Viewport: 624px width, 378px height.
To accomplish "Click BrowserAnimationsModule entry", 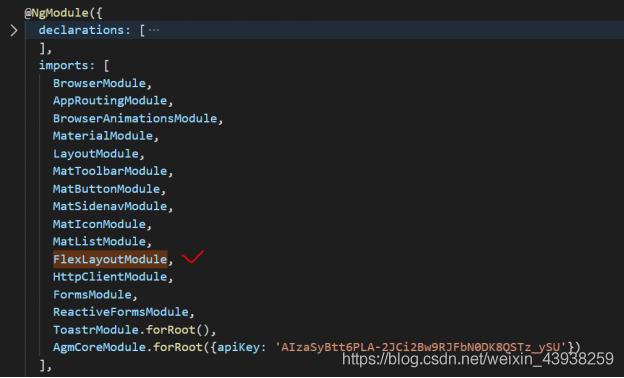I will (135, 118).
